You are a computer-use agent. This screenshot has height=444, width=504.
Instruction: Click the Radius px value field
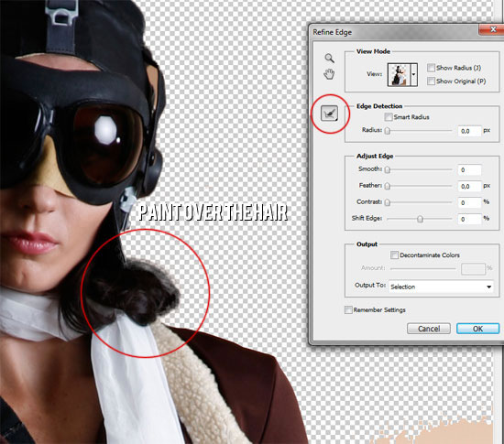(469, 131)
